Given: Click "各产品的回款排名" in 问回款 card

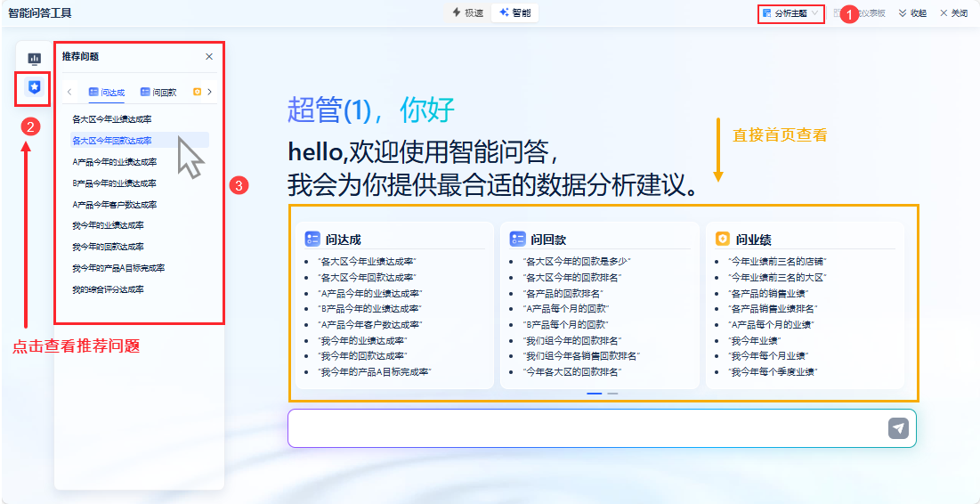Looking at the screenshot, I should pos(563,293).
